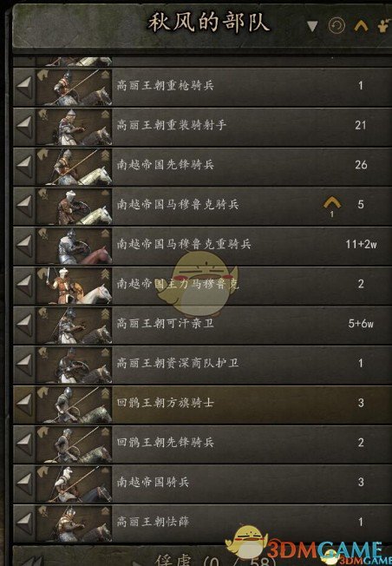This screenshot has width=392, height=566.
Task: Open the sort dropdown triangle beside 秋风的部队
Action: [312, 26]
